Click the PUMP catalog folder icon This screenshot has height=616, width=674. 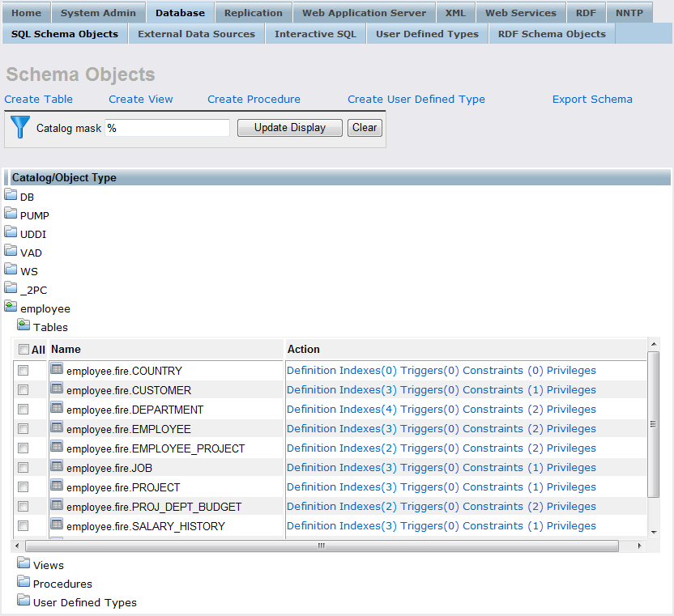(x=11, y=214)
